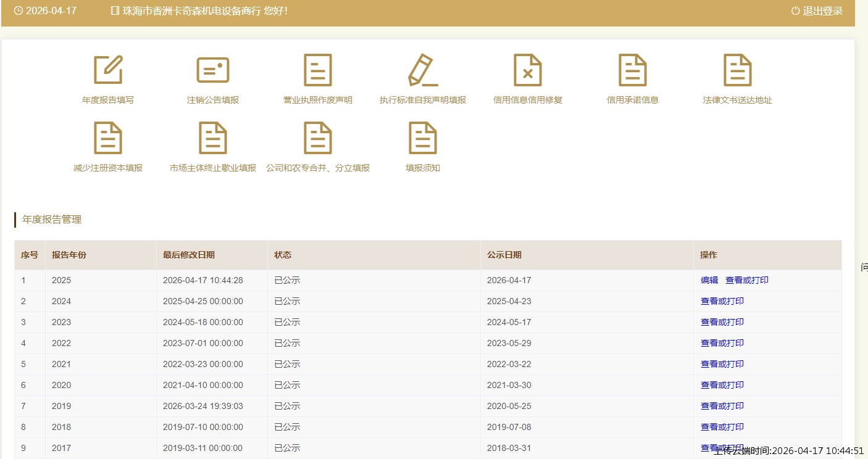Open 查看或打印 for the 2025 report
This screenshot has width=868, height=459.
tap(747, 280)
